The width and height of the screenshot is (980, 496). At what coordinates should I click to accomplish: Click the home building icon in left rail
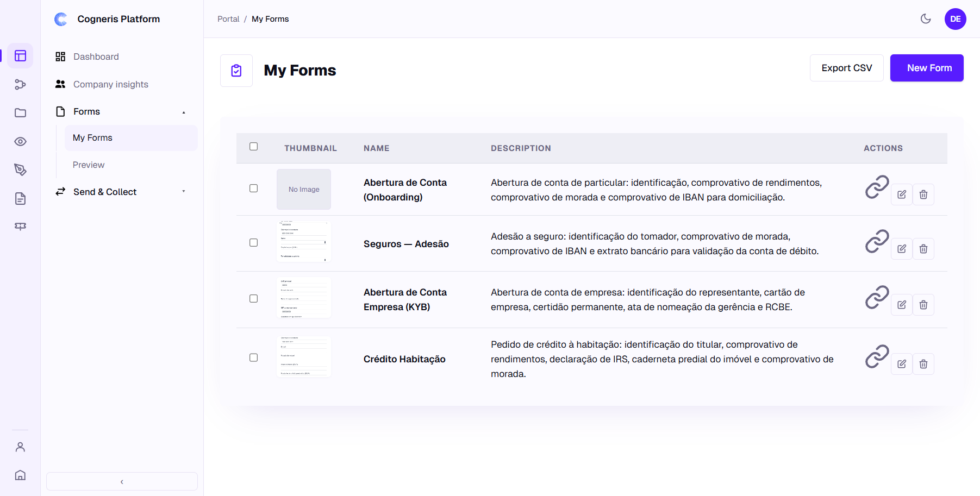pyautogui.click(x=20, y=475)
